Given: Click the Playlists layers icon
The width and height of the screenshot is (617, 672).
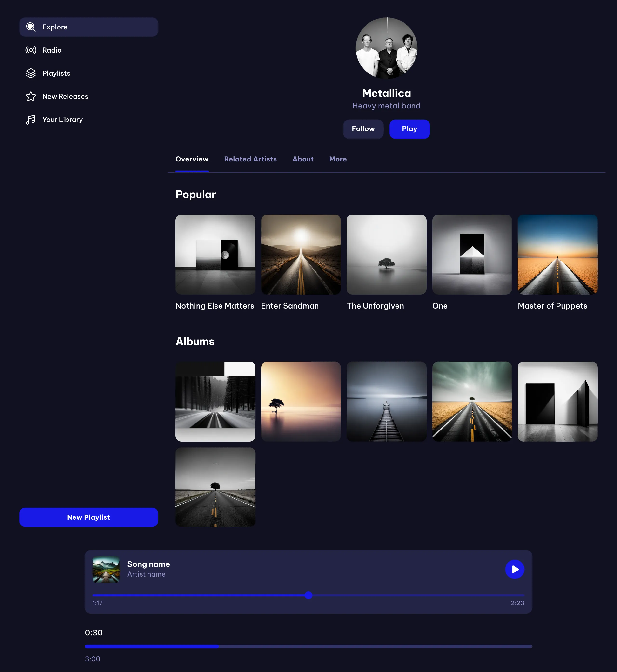Looking at the screenshot, I should pyautogui.click(x=31, y=73).
